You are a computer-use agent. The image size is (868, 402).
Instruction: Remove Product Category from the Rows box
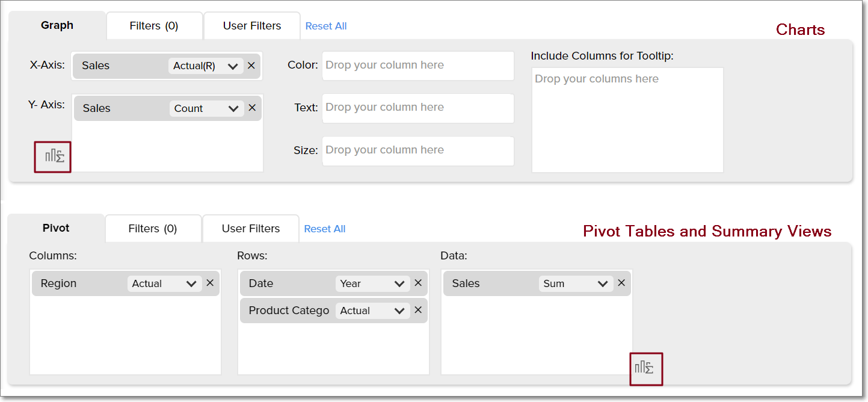point(418,310)
